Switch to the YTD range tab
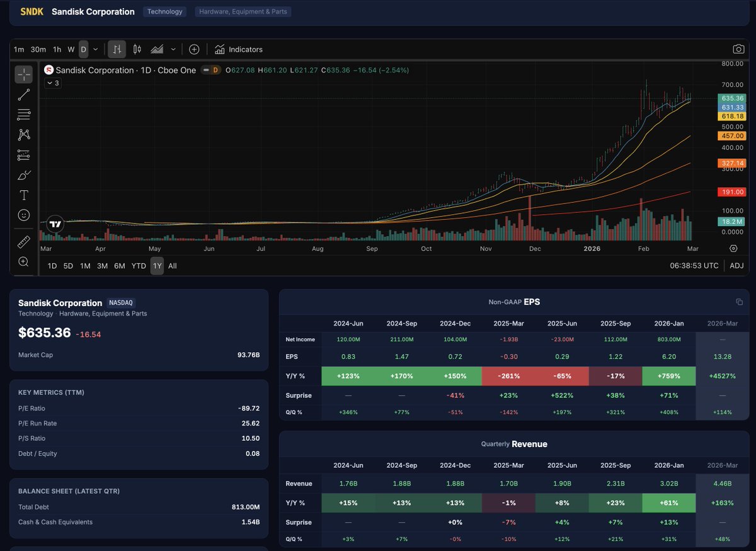This screenshot has width=756, height=551. pos(138,266)
